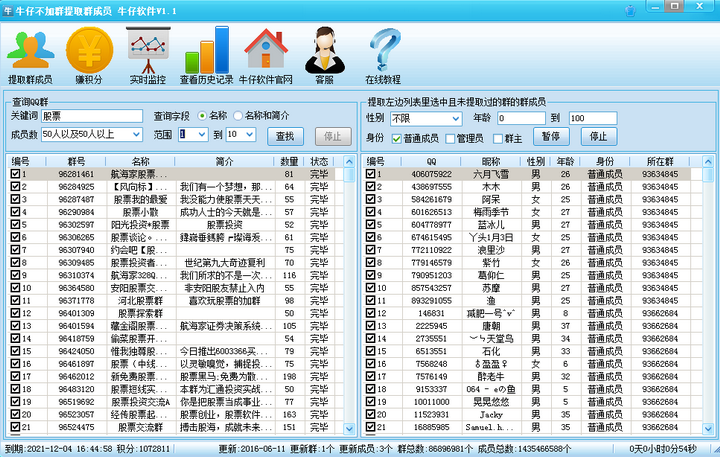Open the 客服 support icon

point(324,48)
